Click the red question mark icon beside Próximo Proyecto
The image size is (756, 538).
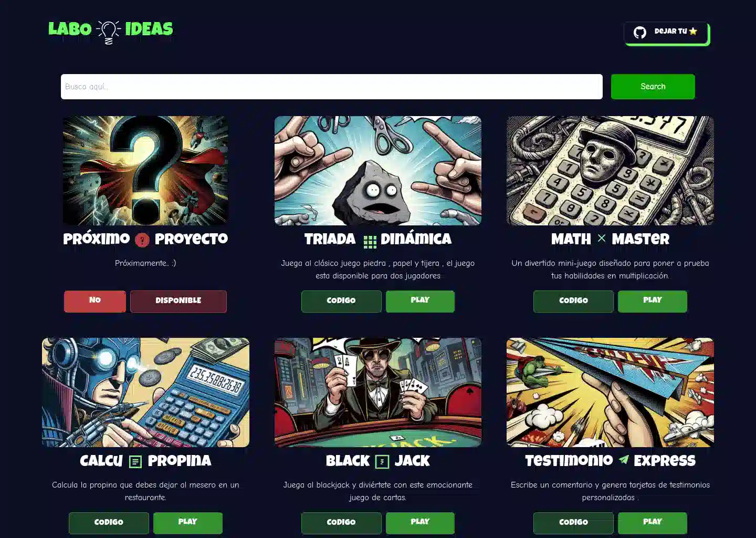(x=142, y=240)
